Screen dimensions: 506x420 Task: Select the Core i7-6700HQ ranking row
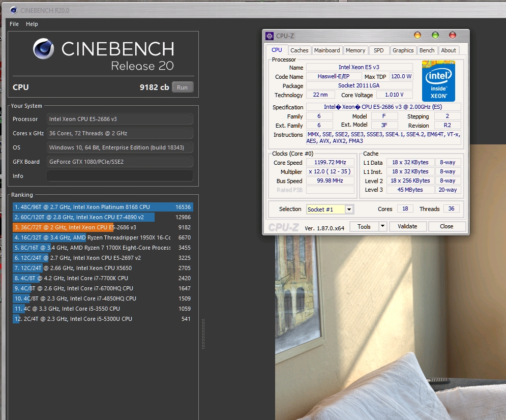[x=103, y=288]
